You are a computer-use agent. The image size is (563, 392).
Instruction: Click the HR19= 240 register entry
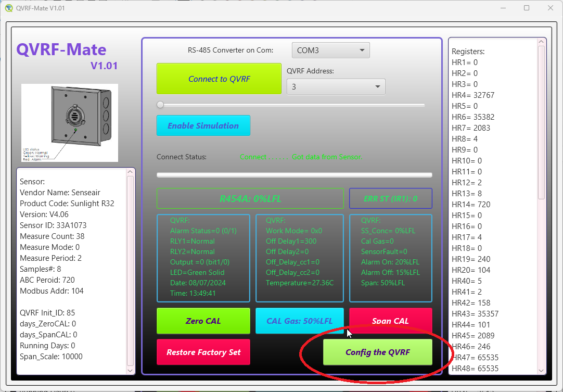click(x=471, y=259)
